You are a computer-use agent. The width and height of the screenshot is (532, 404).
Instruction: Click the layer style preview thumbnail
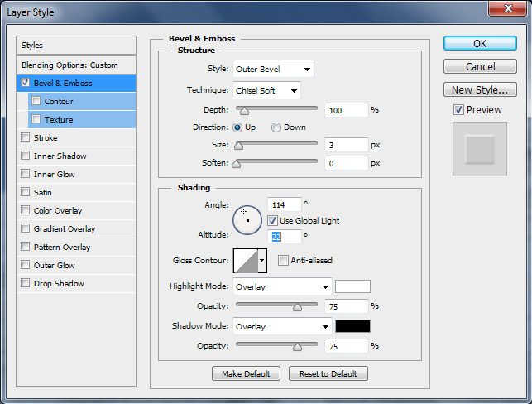tap(480, 149)
